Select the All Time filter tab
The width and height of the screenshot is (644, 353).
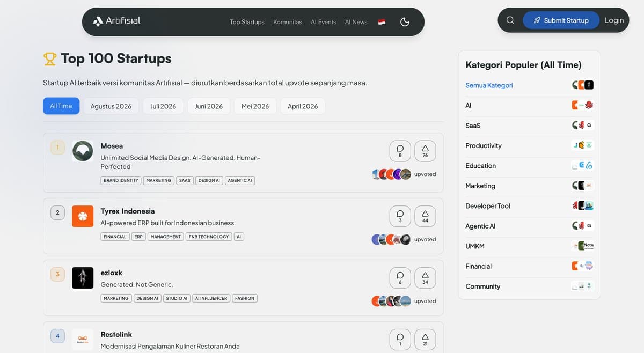click(x=61, y=106)
